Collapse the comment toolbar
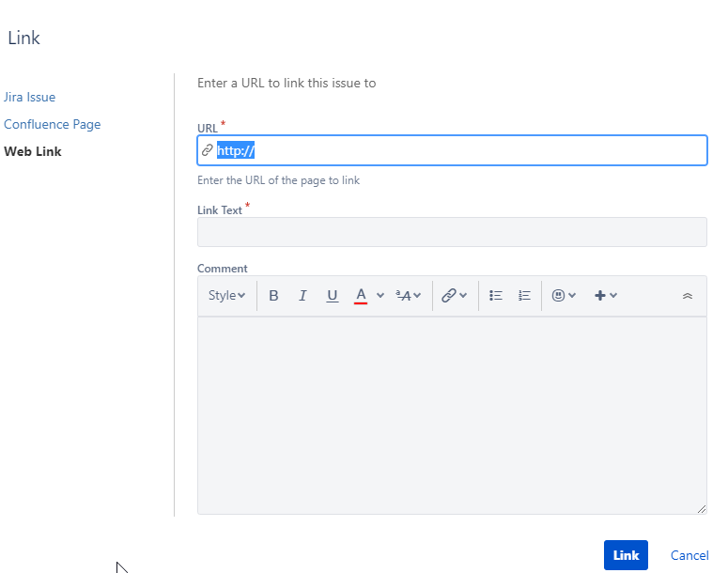Viewport: 728px width, 573px height. tap(688, 296)
